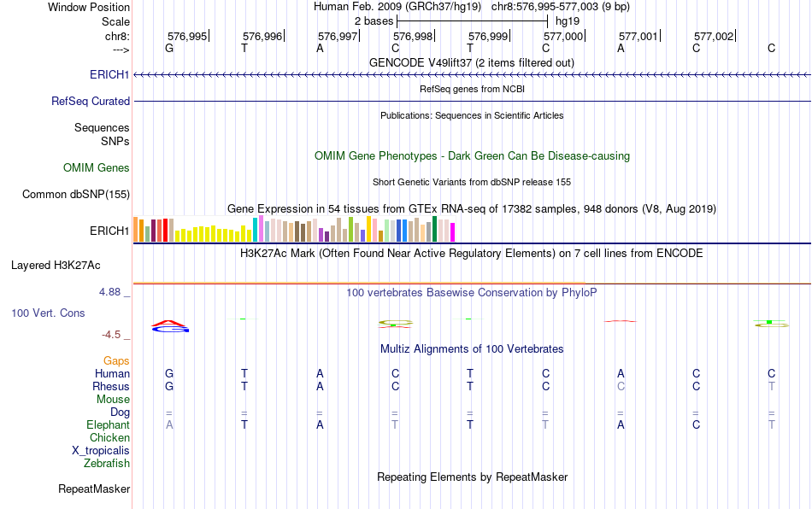Click the ERICH1 gene label in GENCODE track
Image resolution: width=812 pixels, height=509 pixels.
point(109,74)
